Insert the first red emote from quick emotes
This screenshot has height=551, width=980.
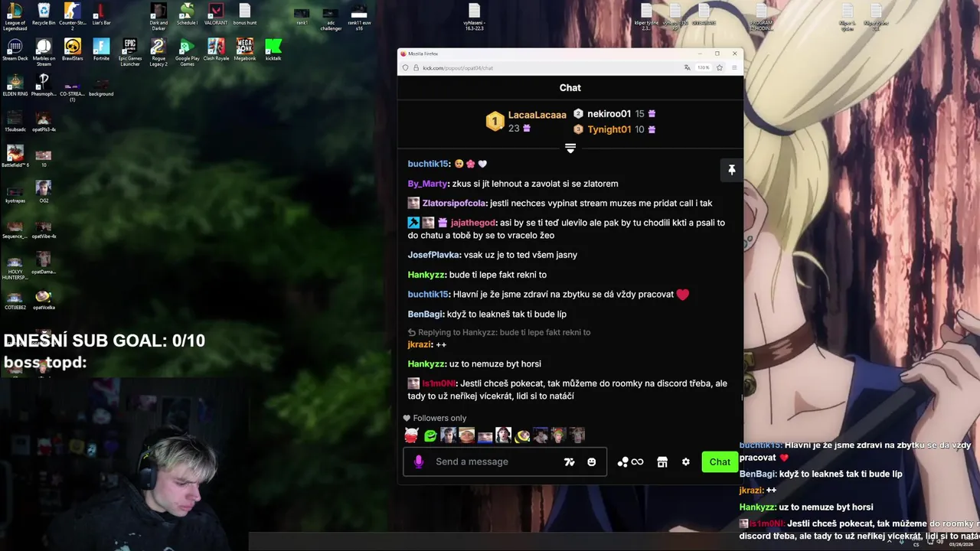[411, 435]
